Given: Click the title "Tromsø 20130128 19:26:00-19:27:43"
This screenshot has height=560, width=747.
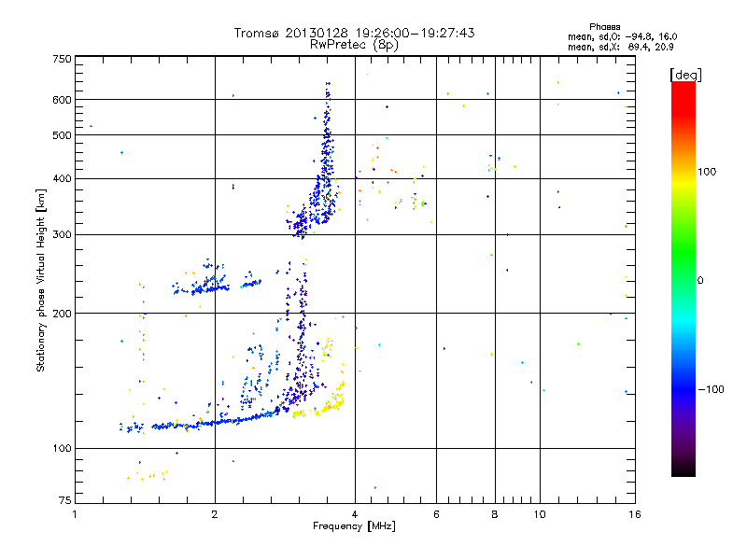Looking at the screenshot, I should tap(355, 33).
